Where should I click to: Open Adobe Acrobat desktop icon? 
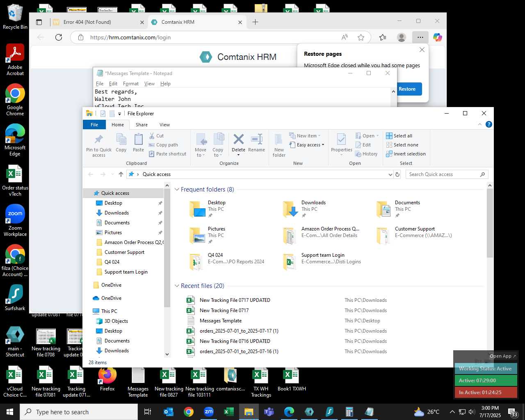(x=15, y=60)
